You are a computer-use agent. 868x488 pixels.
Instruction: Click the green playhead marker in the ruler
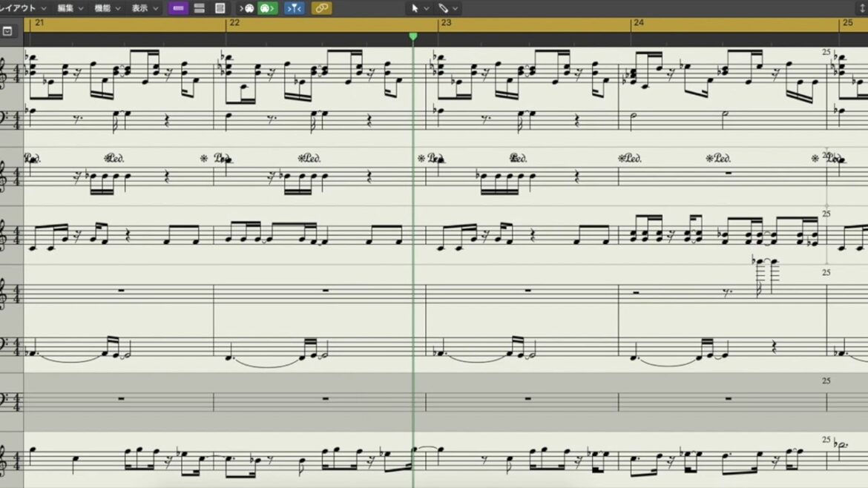tap(413, 36)
